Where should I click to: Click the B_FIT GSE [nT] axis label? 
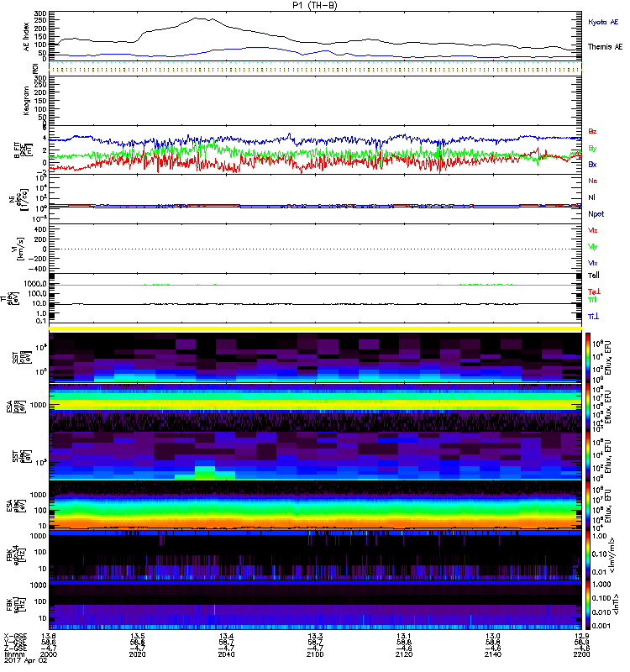(24, 150)
